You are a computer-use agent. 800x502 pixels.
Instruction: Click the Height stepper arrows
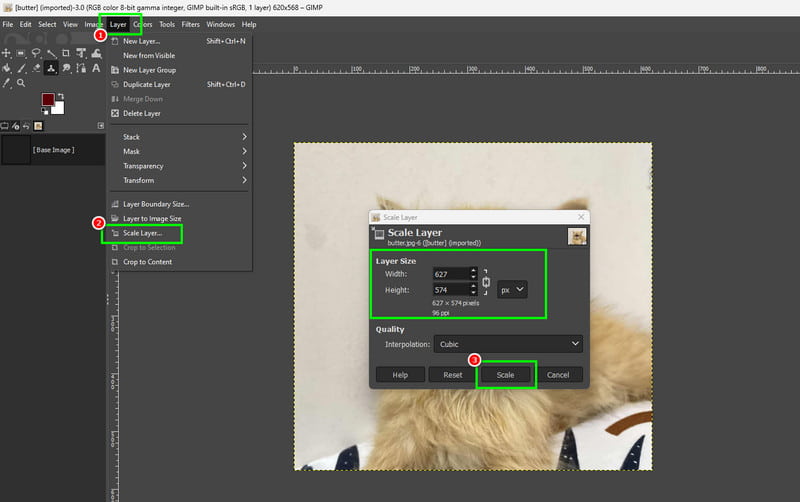[473, 290]
